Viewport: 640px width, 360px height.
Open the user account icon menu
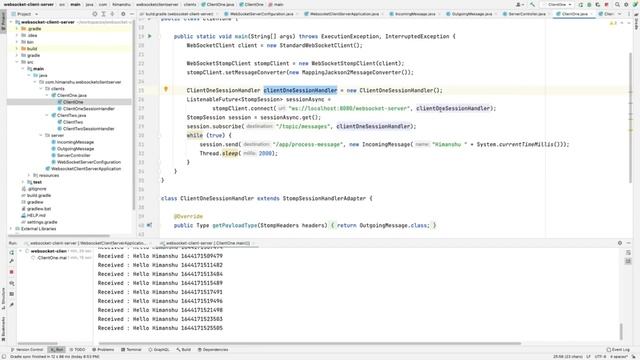519,4
